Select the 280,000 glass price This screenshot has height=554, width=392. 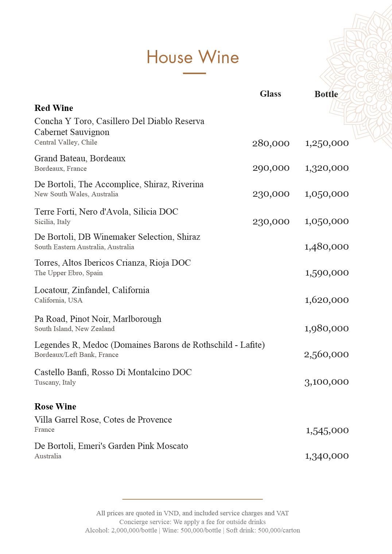coord(271,143)
